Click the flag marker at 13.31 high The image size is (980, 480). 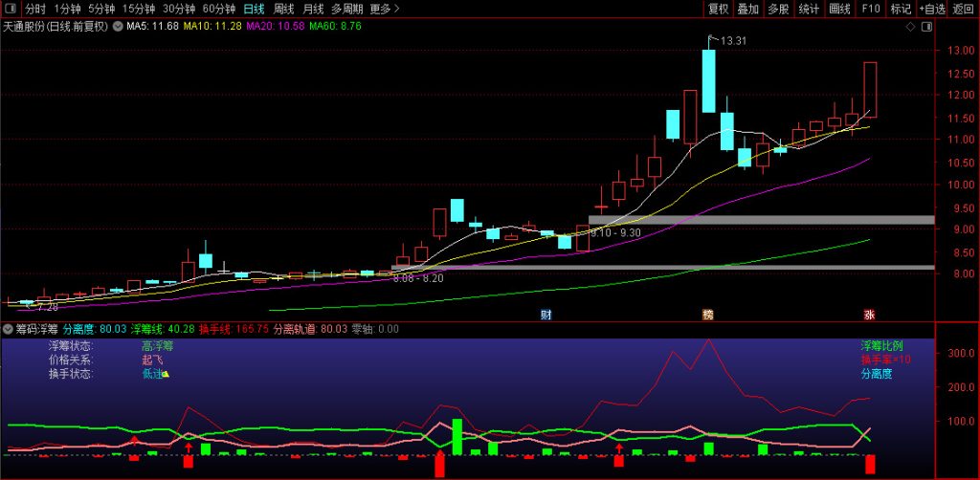point(711,38)
